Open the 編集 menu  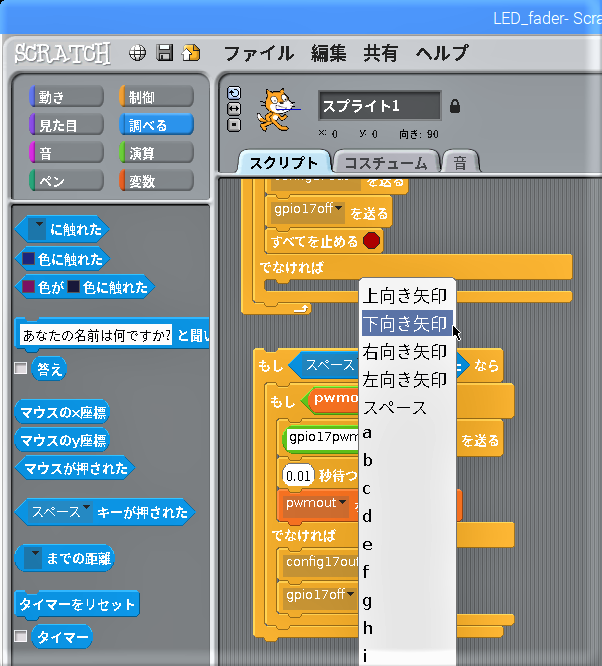328,54
